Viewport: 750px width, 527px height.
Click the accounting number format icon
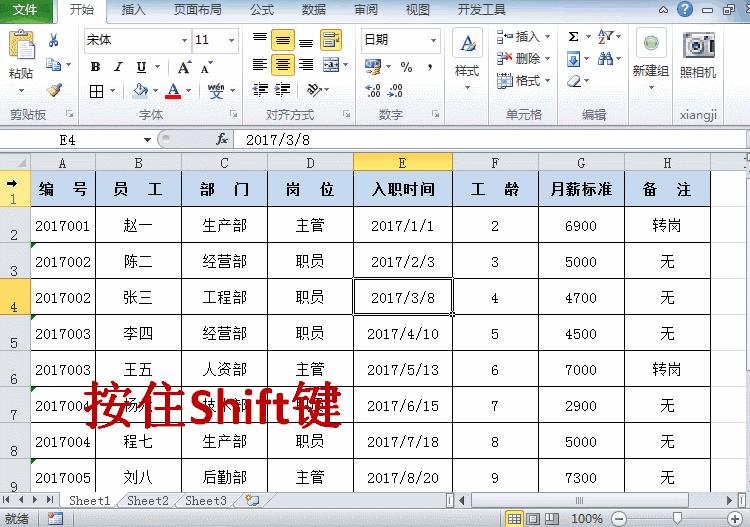(x=373, y=66)
